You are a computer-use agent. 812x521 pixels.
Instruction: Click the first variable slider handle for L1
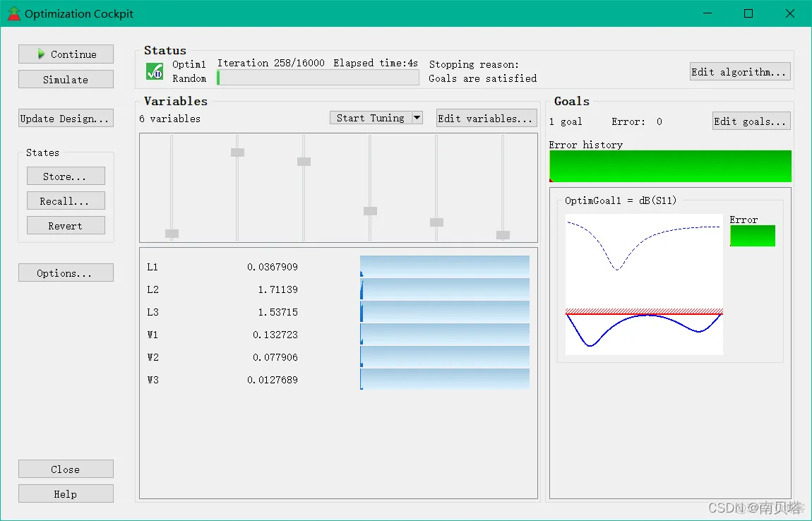pyautogui.click(x=172, y=234)
